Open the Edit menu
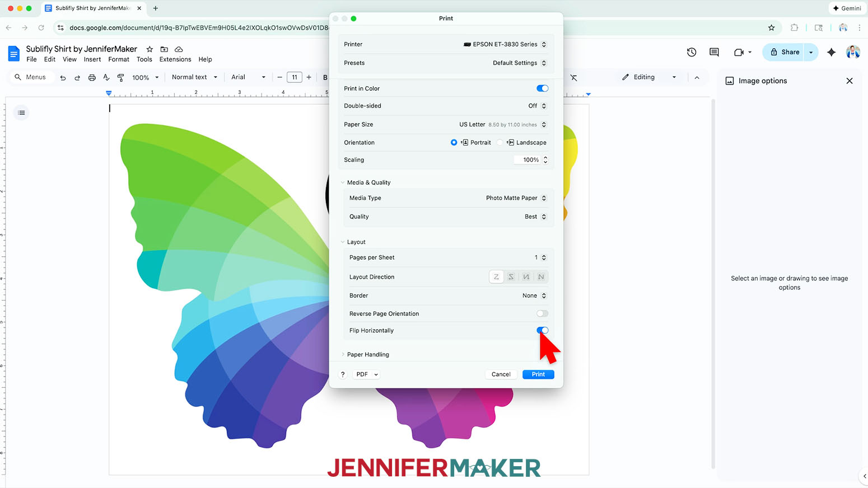Viewport: 868px width, 488px height. (50, 59)
